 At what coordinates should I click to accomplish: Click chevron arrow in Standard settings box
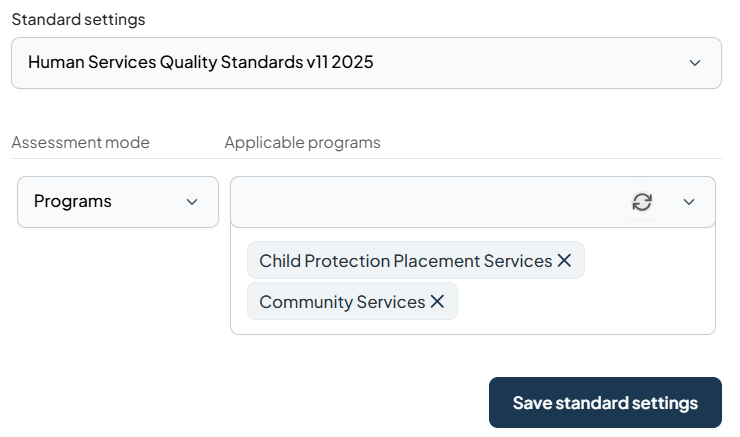tap(695, 63)
